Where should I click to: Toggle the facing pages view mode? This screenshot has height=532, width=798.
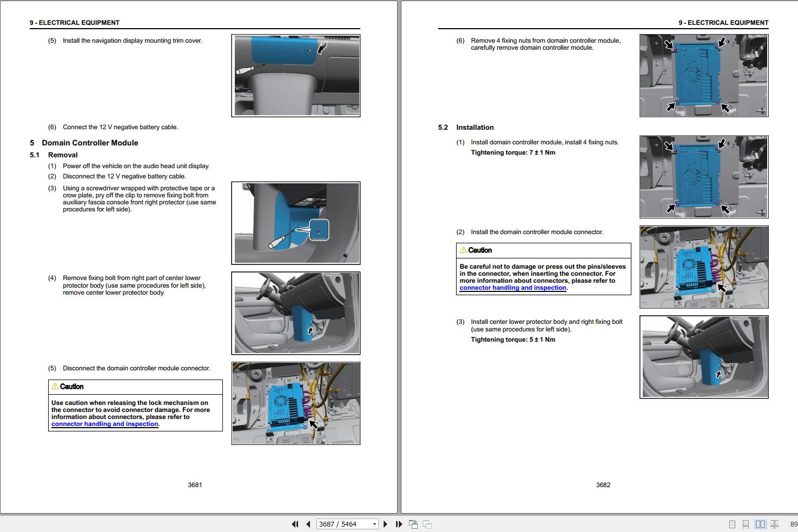pyautogui.click(x=760, y=524)
